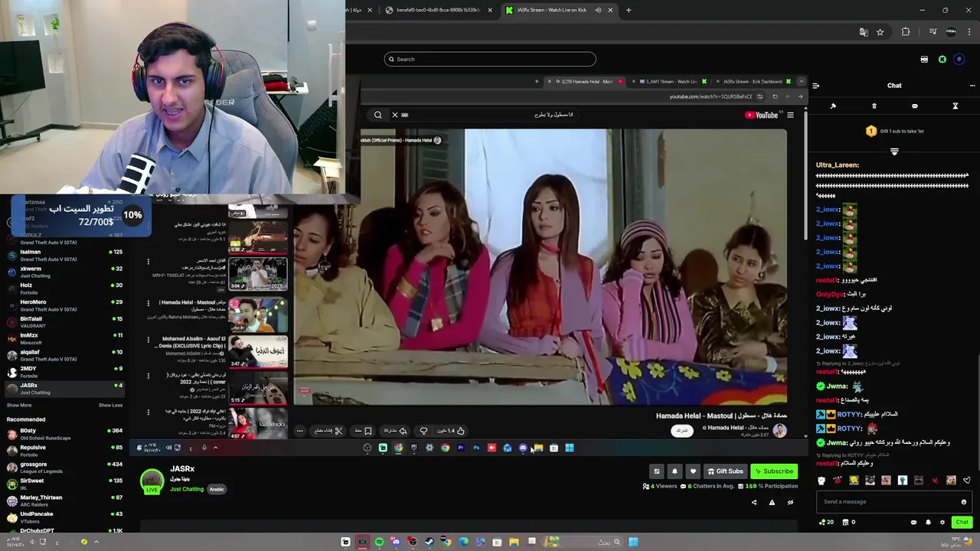Bookmark this page with the star icon
The height and width of the screenshot is (551, 980).
(880, 32)
